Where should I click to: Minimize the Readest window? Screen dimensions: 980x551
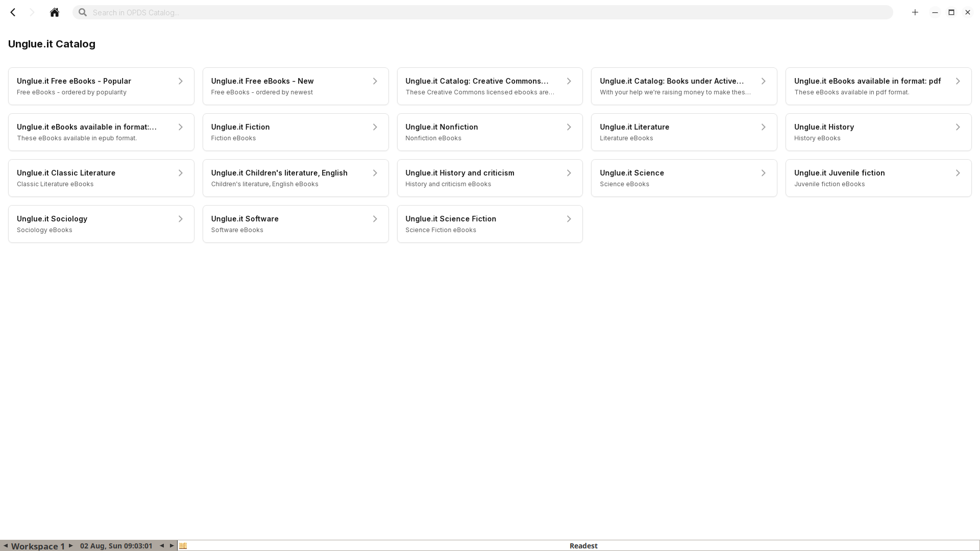click(935, 12)
